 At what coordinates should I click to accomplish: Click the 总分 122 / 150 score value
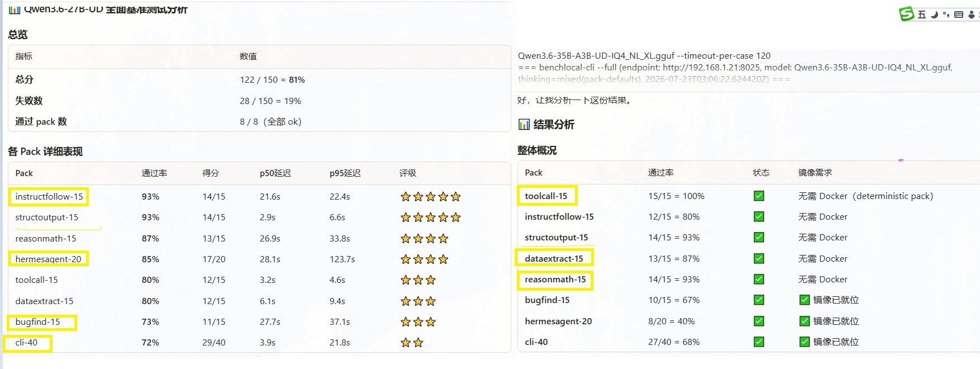272,80
